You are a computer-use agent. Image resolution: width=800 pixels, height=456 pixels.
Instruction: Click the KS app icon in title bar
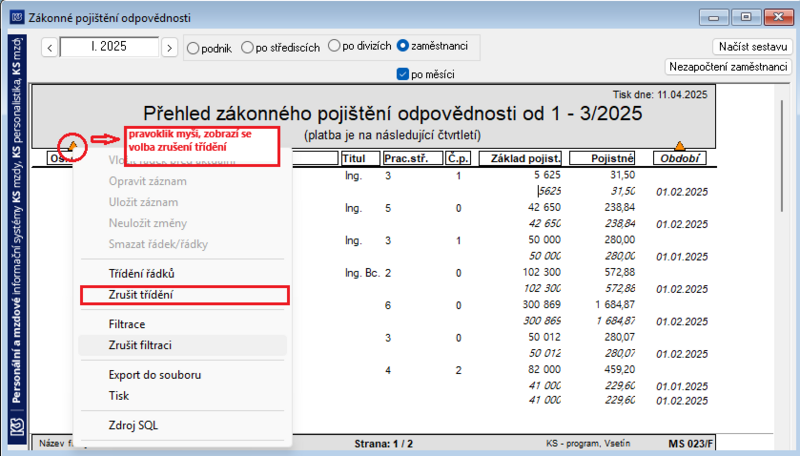(17, 17)
